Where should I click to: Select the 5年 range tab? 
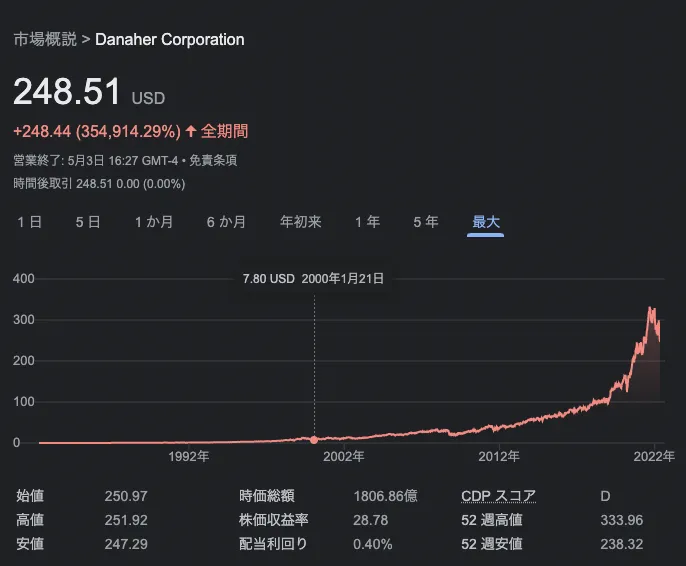click(426, 222)
